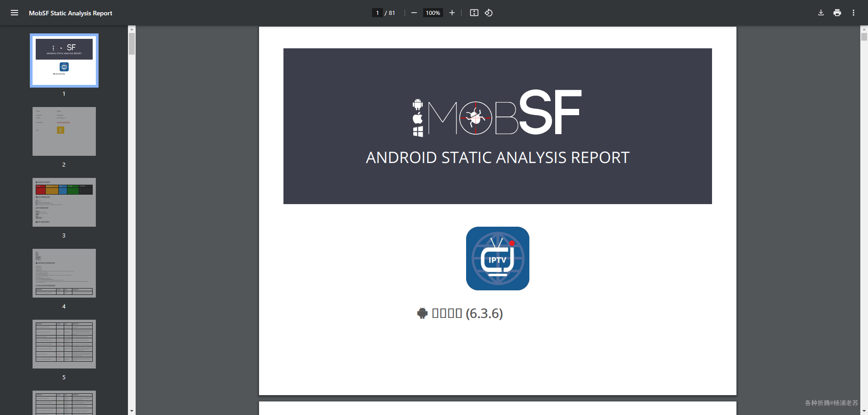Click the thumbnail sidebar scrollbar handle
This screenshot has height=415, width=868.
pos(132,43)
